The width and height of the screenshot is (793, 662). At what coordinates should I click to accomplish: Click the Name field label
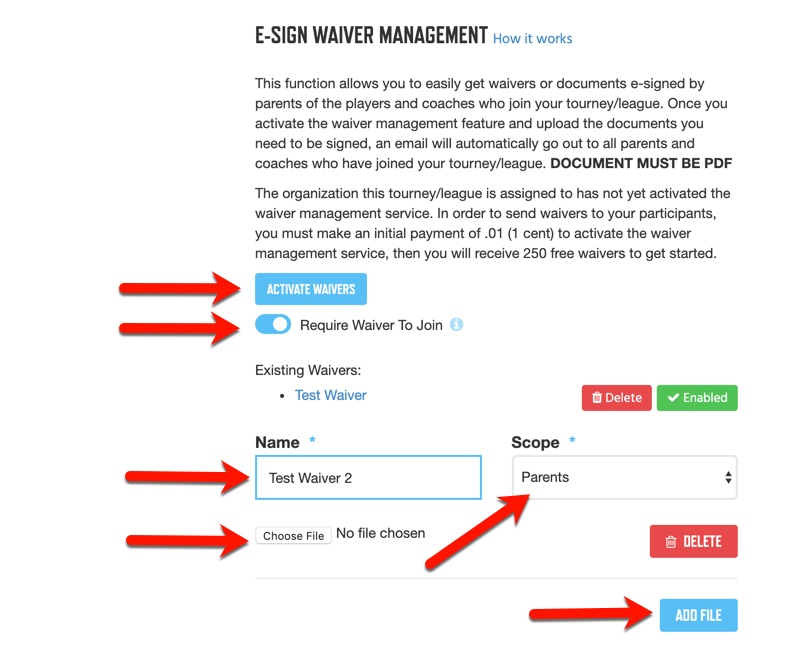pos(277,442)
